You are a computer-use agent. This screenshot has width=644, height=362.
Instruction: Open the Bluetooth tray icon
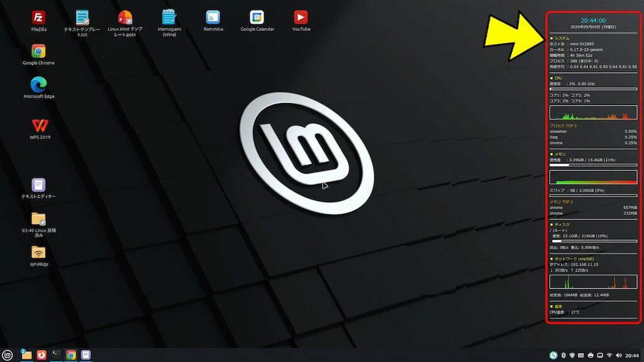tap(563, 356)
